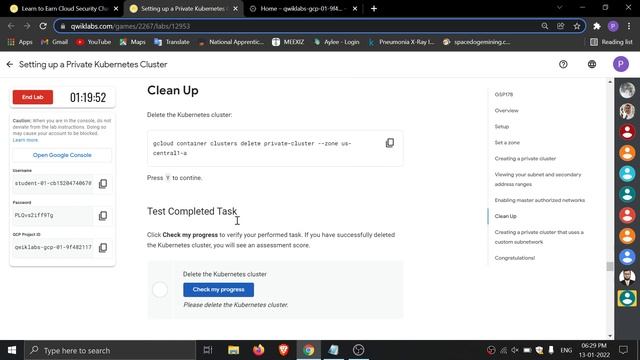Close the Home qwiklabs-gcp tab
The image size is (640, 360).
pos(355,9)
